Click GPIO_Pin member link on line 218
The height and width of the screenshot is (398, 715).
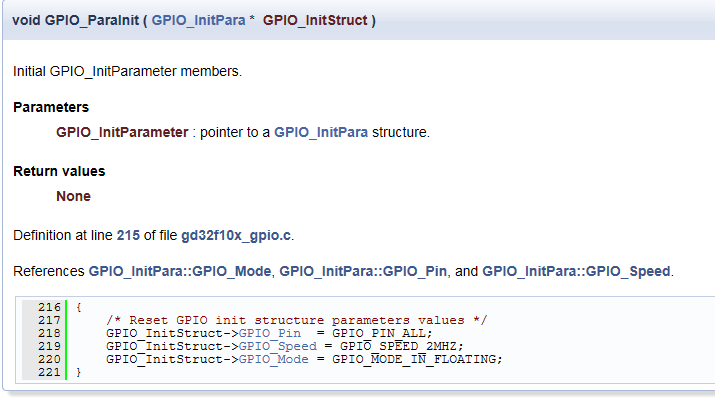click(270, 333)
